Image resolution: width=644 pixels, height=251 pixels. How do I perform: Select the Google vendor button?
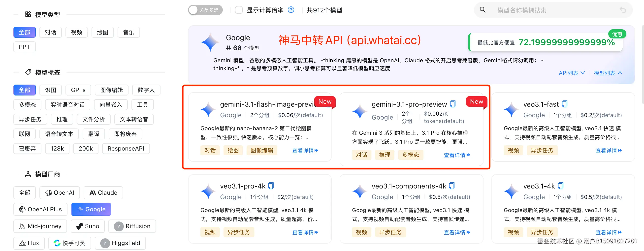pos(91,209)
